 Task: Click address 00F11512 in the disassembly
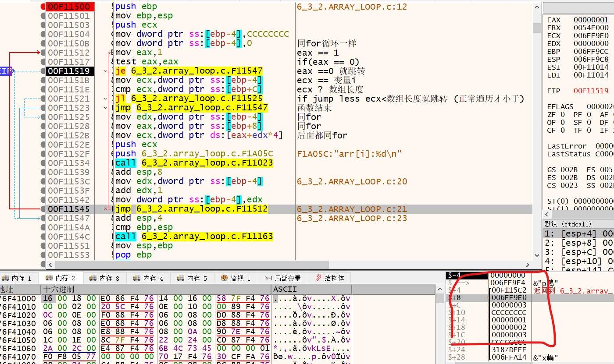(69, 53)
